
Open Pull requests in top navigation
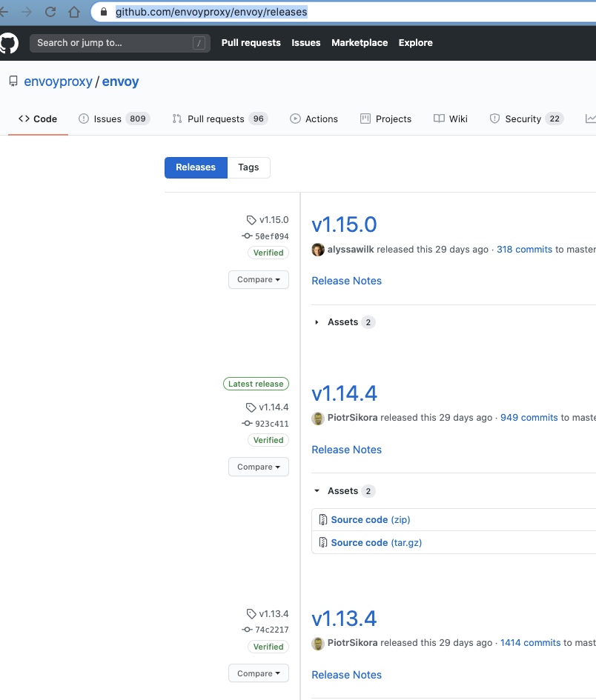coord(251,43)
